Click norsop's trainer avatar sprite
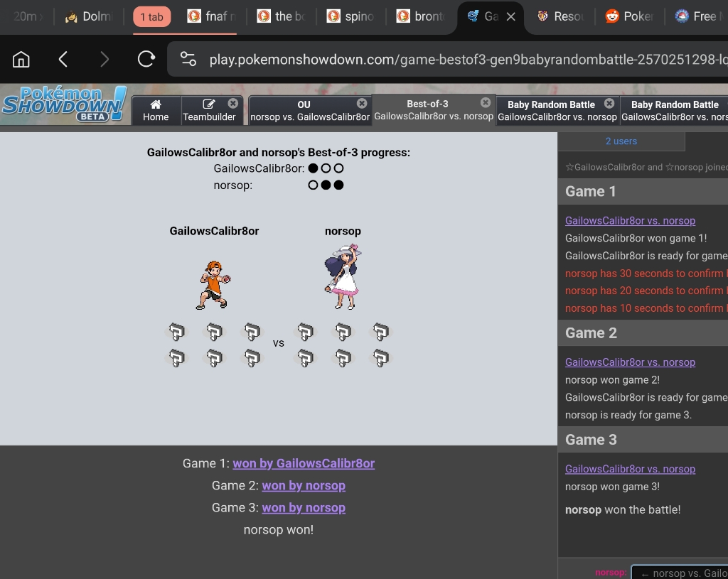The height and width of the screenshot is (579, 728). coord(343,277)
